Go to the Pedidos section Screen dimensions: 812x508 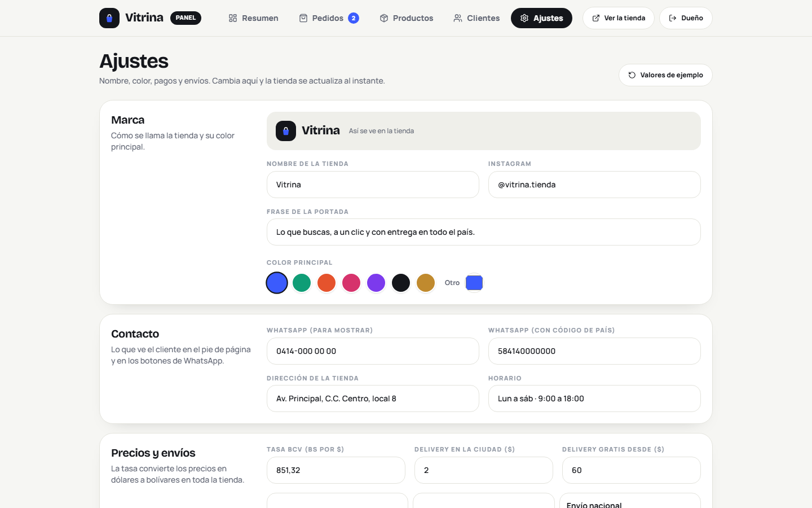(x=329, y=18)
